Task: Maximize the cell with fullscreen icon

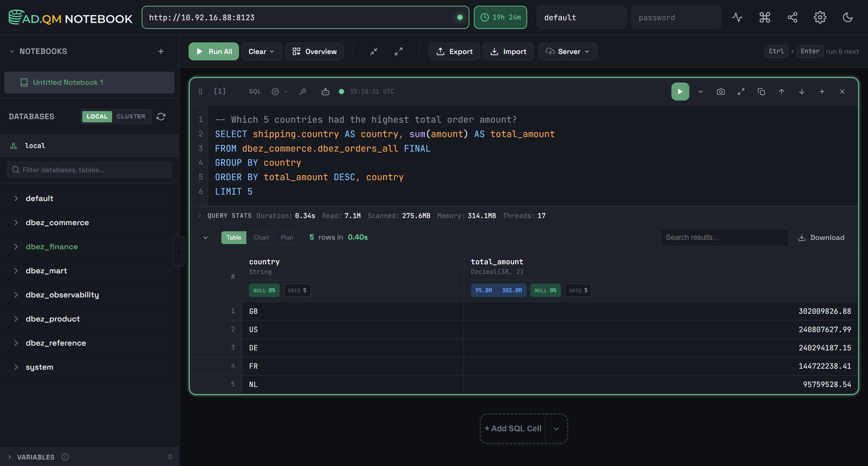Action: click(x=741, y=91)
